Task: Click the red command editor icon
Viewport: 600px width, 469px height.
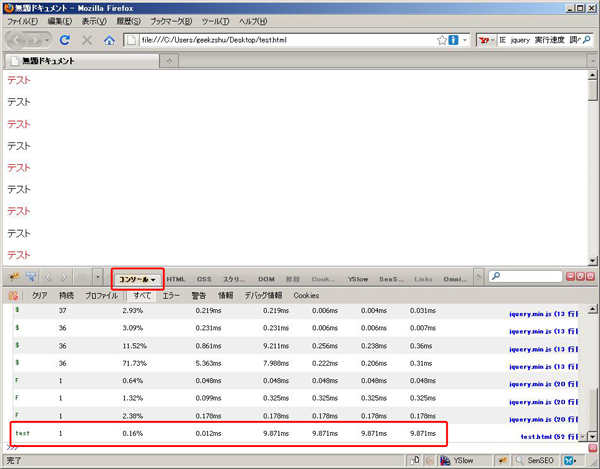Action: tap(592, 448)
